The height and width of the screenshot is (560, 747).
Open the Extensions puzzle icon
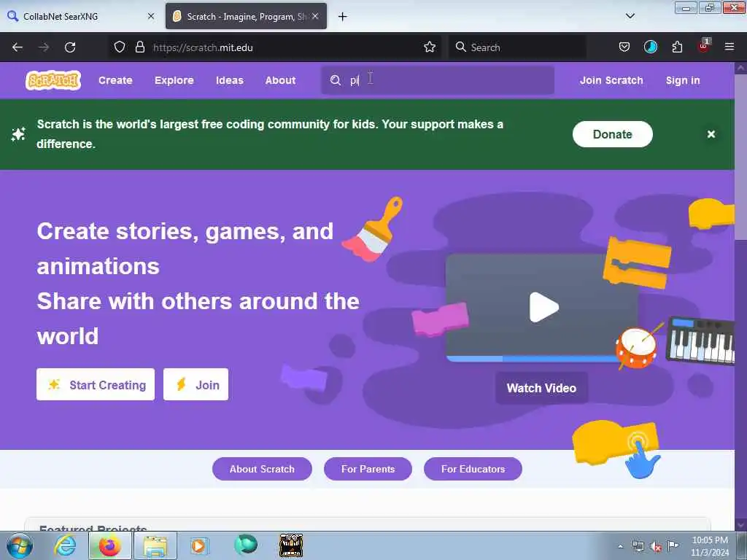pos(677,47)
